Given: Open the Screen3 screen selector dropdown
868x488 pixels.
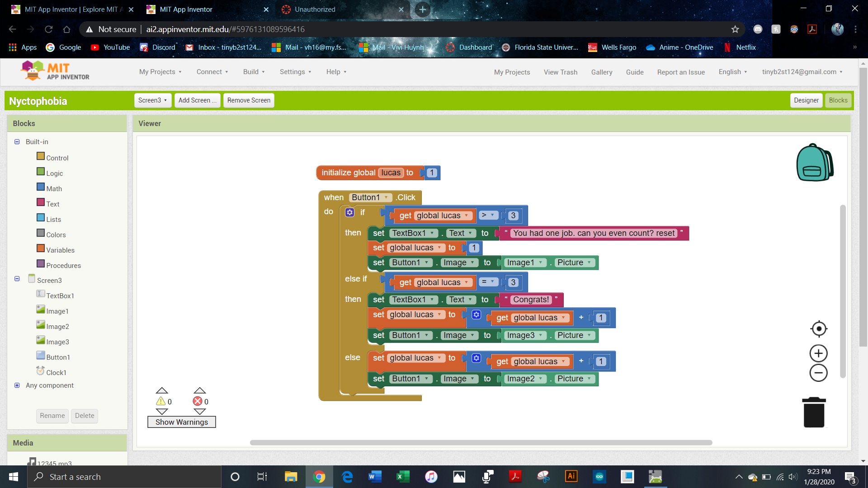Looking at the screenshot, I should point(152,100).
